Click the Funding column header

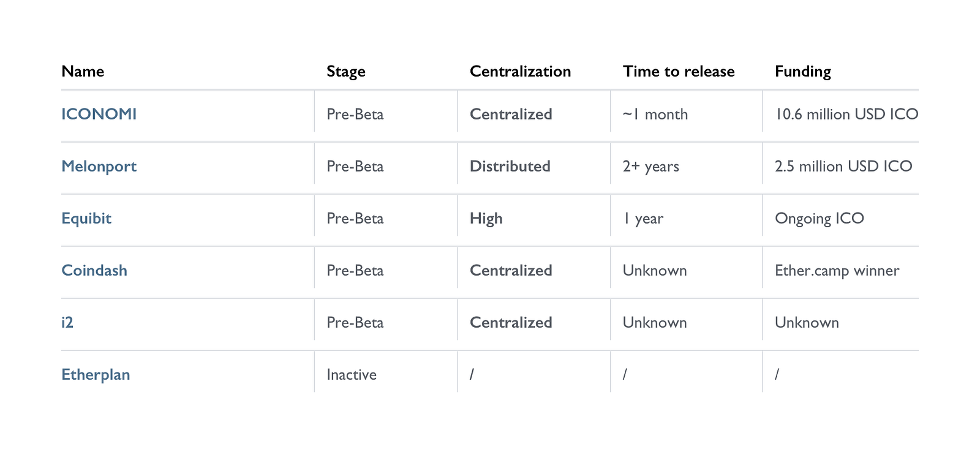802,71
